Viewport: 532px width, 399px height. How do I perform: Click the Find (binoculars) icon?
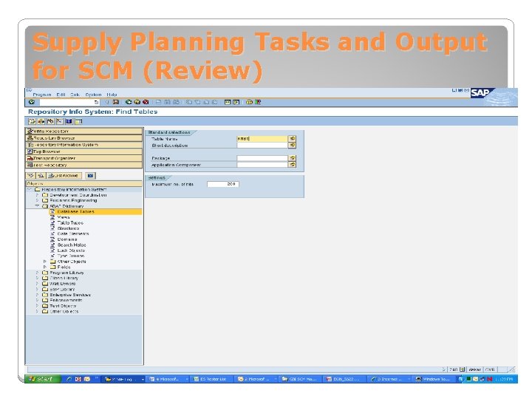pos(167,102)
